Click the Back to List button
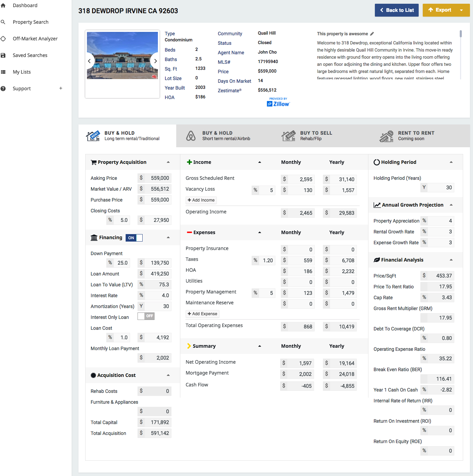 [397, 10]
